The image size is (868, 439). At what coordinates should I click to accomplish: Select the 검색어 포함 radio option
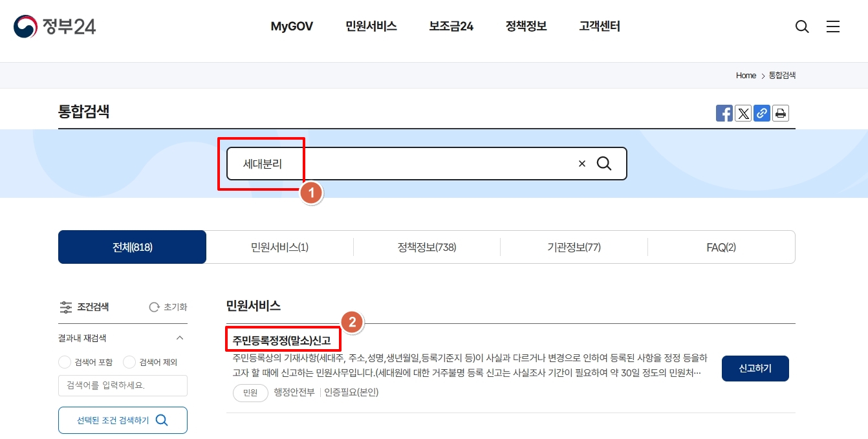pos(65,362)
